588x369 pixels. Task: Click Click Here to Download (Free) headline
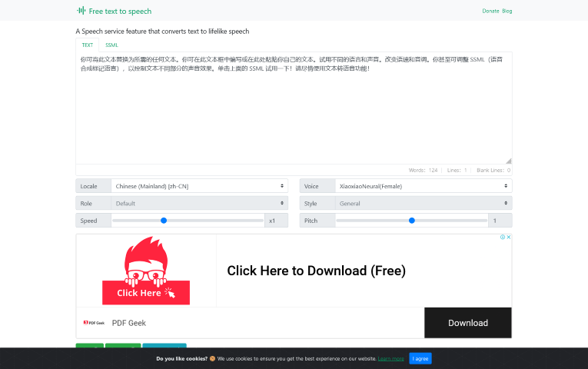pos(316,271)
